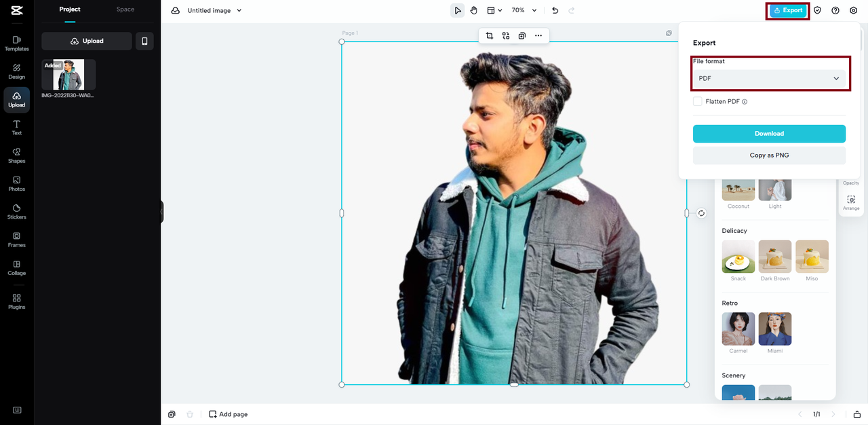Click the cloud save icon beside title
The height and width of the screenshot is (425, 868).
176,10
